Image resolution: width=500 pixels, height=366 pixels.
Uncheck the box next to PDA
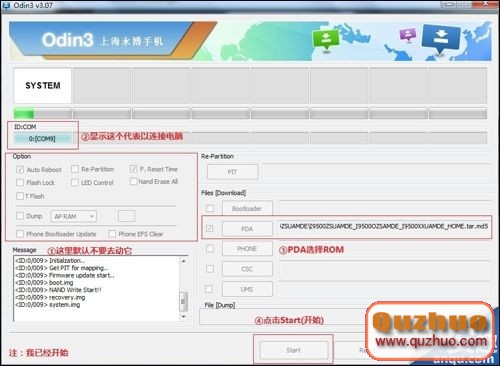coord(210,228)
